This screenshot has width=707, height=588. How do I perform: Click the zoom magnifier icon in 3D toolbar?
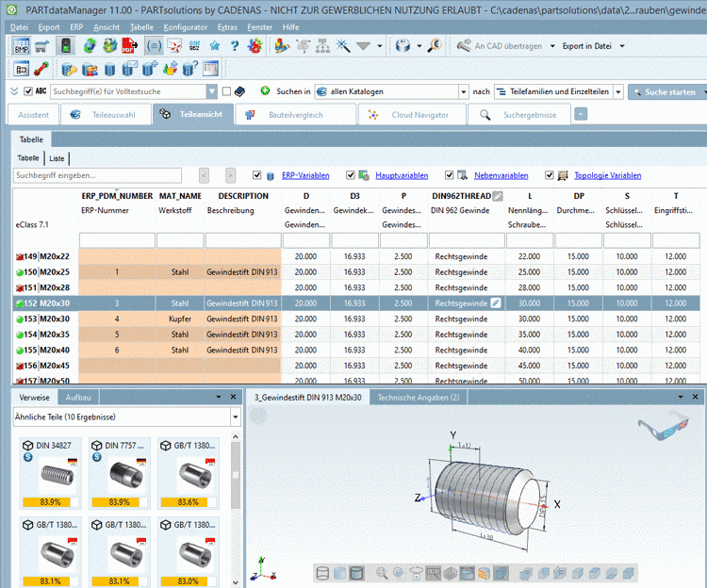(382, 573)
